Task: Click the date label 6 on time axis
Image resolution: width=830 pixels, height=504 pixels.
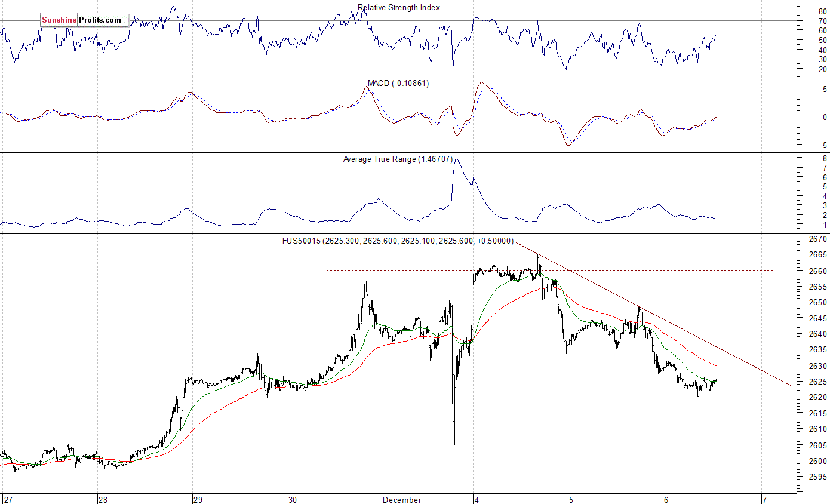Action: 666,500
